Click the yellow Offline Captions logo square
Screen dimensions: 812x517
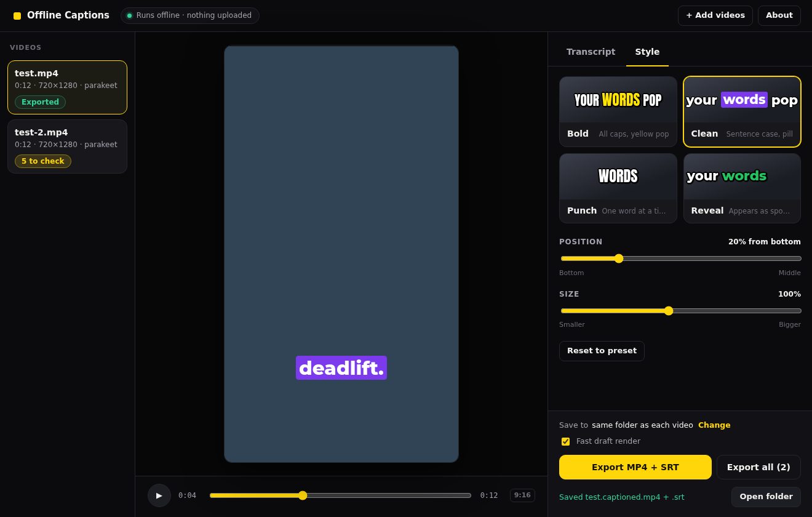click(17, 16)
